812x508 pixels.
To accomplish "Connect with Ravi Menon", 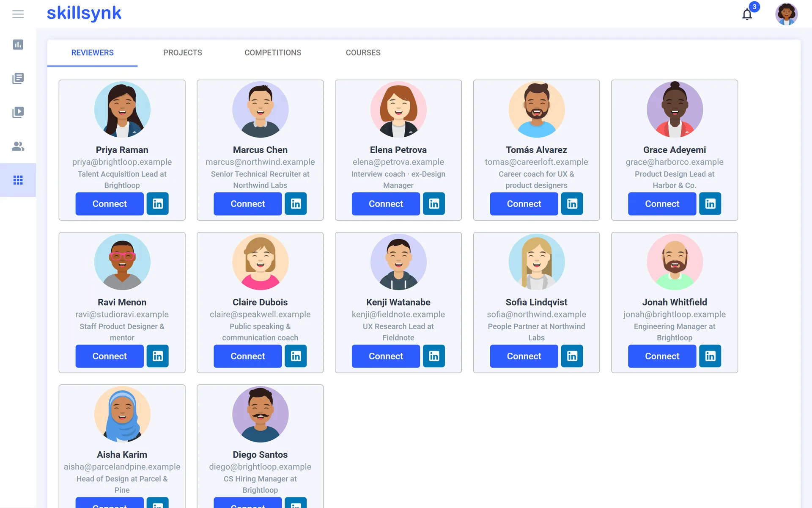I will coord(110,356).
